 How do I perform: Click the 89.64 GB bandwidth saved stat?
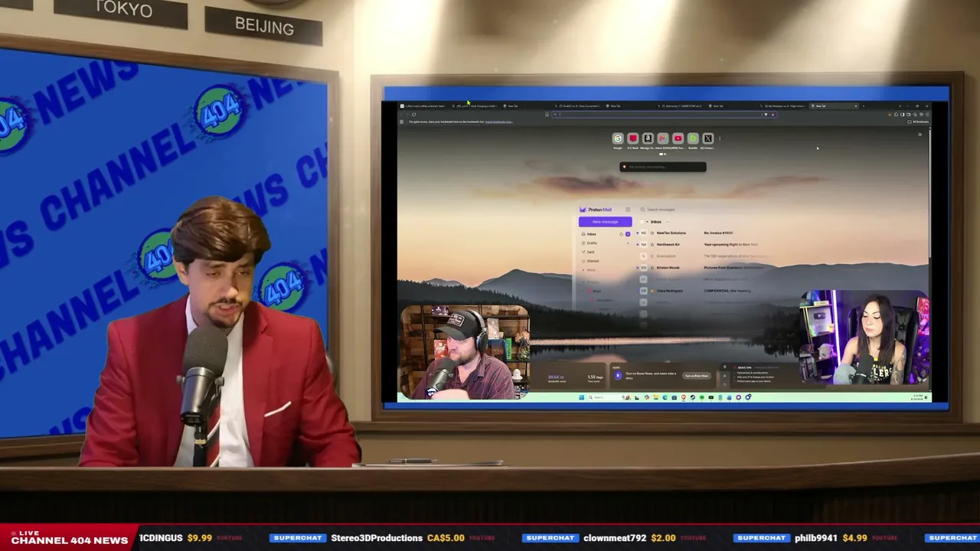click(557, 378)
